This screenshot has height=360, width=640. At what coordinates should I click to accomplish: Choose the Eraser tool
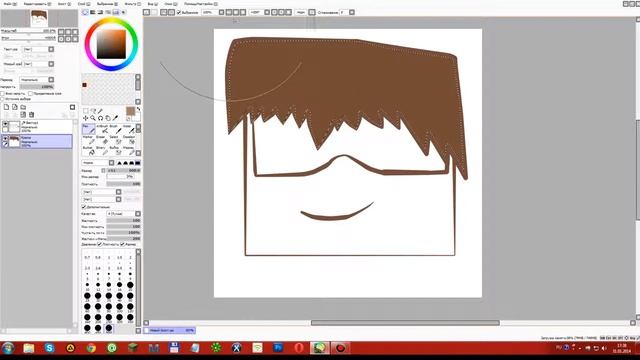[102, 140]
